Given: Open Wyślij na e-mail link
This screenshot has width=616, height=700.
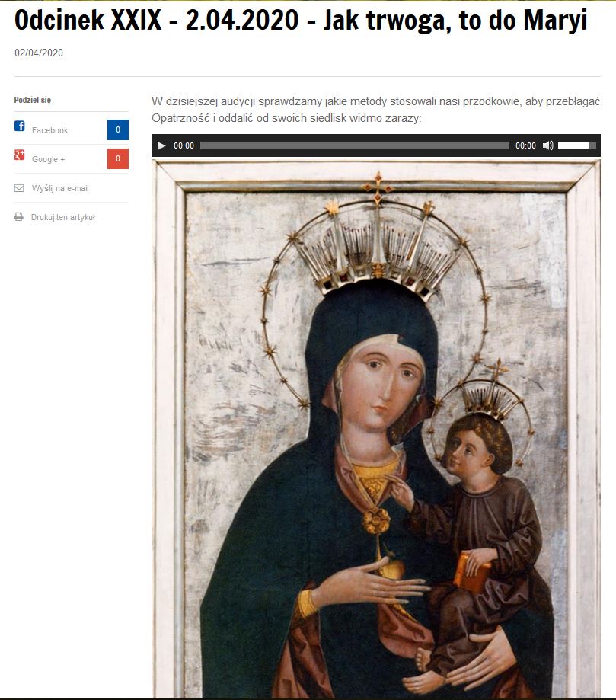Looking at the screenshot, I should tap(60, 188).
